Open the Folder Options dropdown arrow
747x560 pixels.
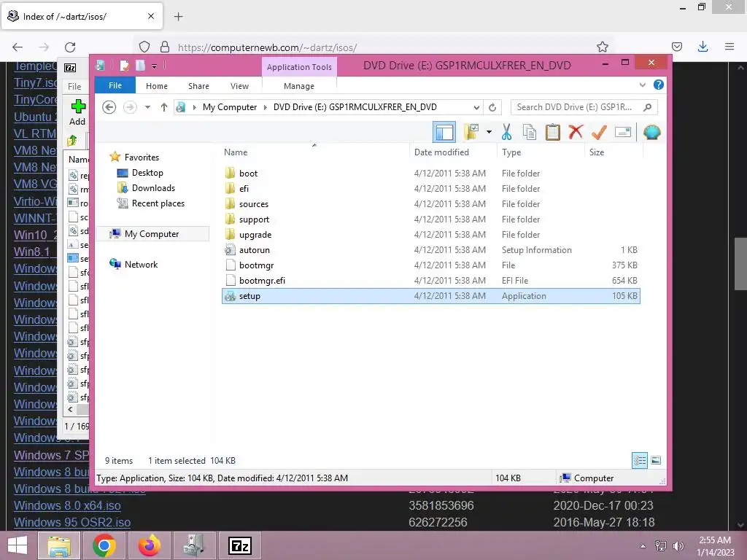[489, 132]
